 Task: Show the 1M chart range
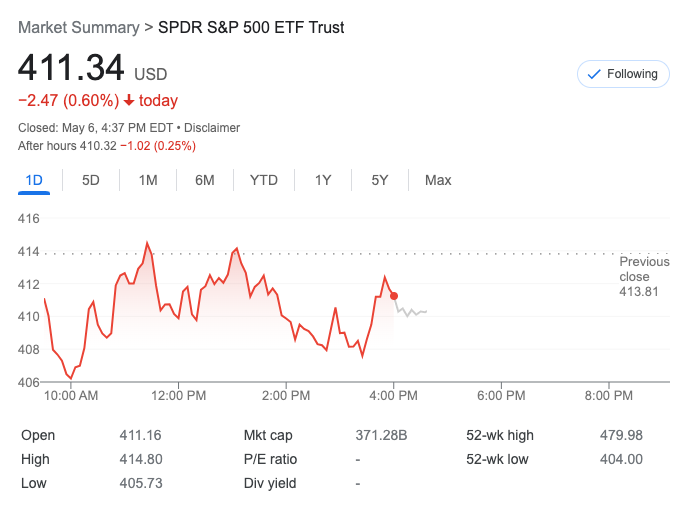148,180
